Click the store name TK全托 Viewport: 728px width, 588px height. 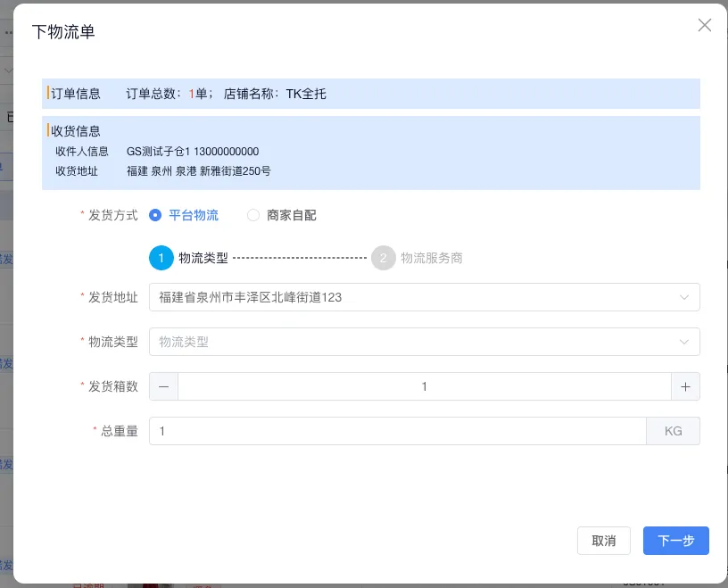tap(306, 94)
